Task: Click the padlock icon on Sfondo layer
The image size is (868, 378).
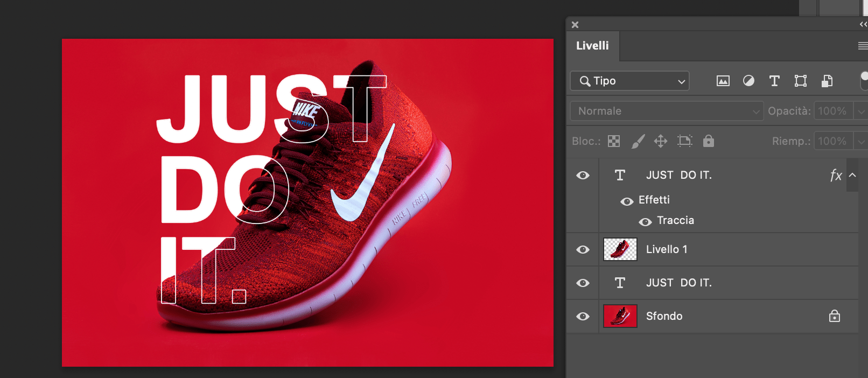Action: (835, 316)
